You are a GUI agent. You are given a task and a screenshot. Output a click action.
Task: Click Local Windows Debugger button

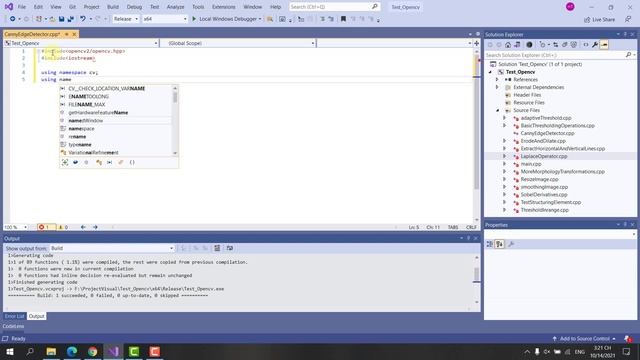click(x=227, y=19)
